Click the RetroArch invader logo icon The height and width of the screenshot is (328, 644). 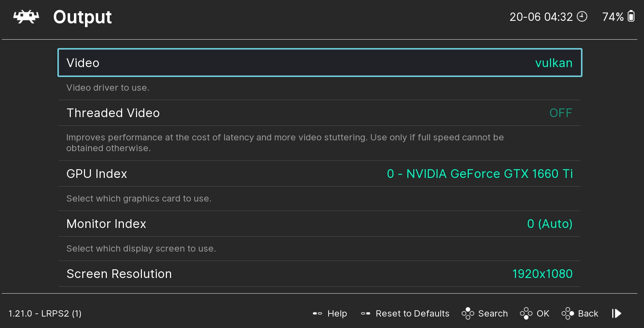[26, 17]
